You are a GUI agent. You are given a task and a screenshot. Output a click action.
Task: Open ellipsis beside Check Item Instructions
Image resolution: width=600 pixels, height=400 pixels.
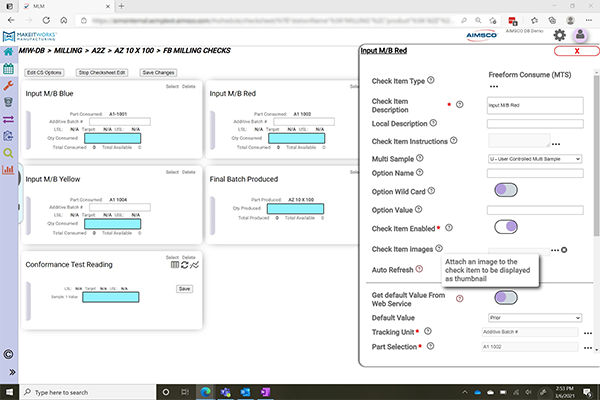tap(556, 144)
